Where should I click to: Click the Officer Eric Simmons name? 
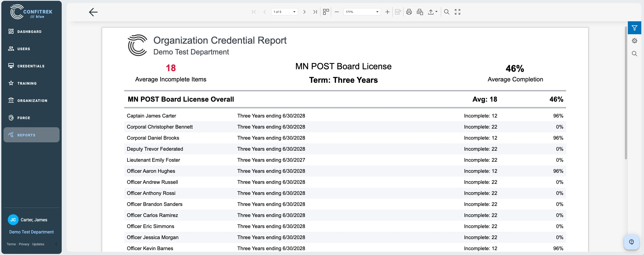pos(151,226)
